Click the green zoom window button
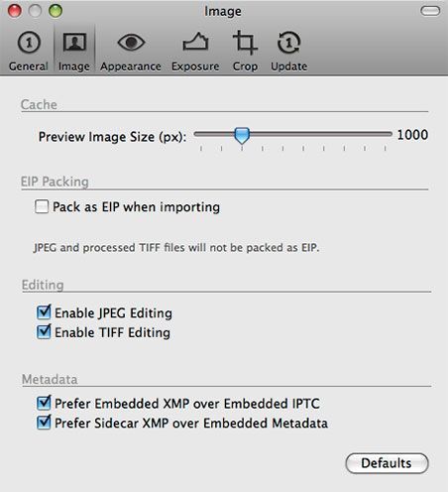448x492 pixels. [x=56, y=11]
